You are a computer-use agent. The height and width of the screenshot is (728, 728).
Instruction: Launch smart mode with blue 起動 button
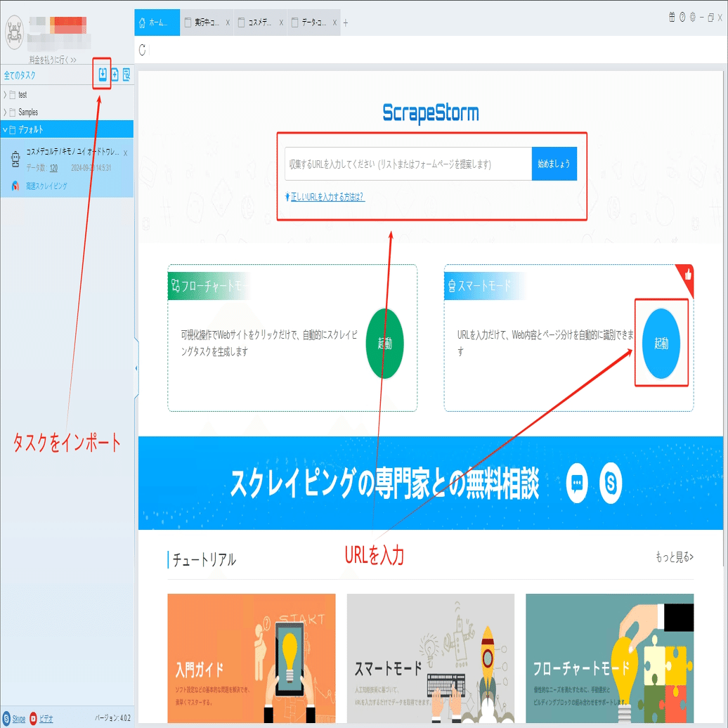pyautogui.click(x=661, y=343)
